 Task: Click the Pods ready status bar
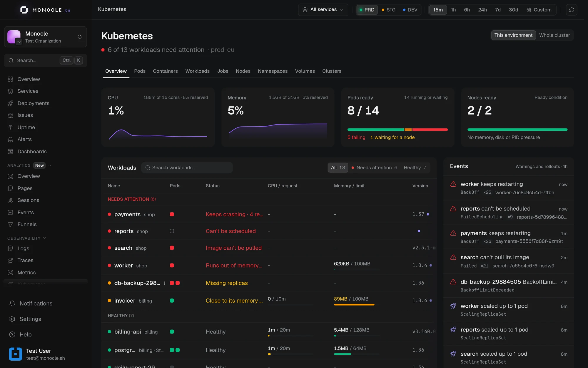pos(397,130)
